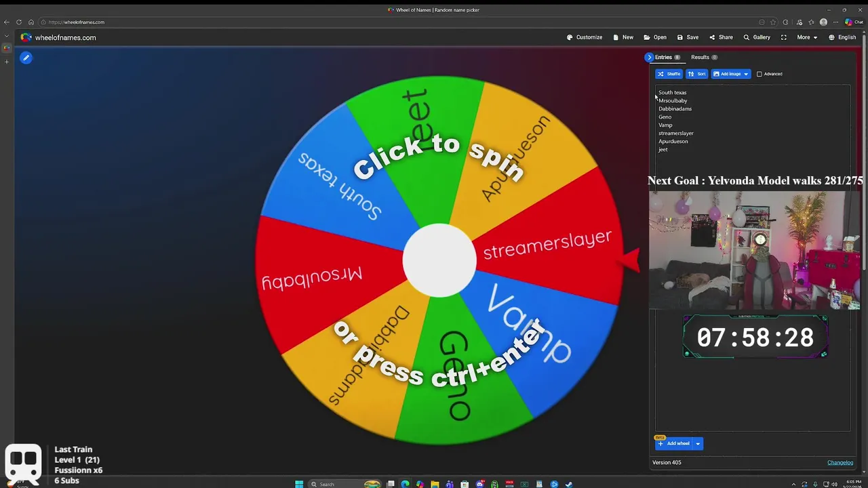Click the 'jeet' entry line
Viewport: 868px width, 488px height.
(663, 149)
